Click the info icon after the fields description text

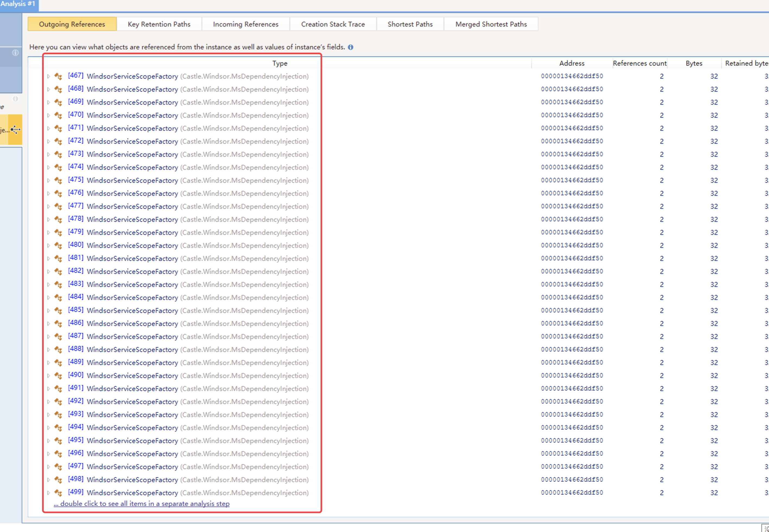(x=351, y=47)
